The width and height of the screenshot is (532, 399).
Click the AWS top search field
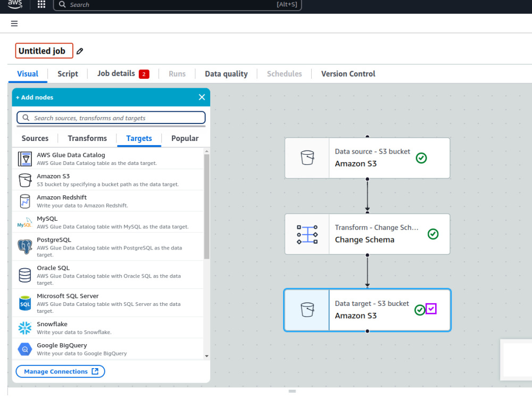(178, 5)
